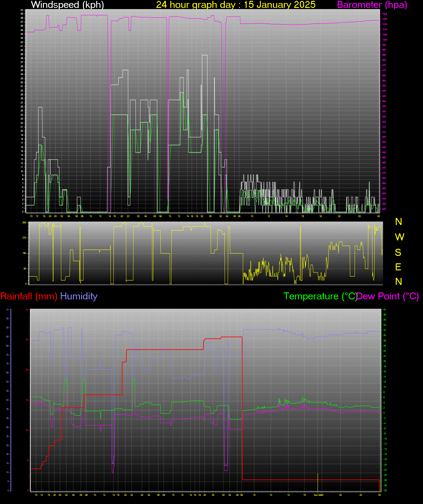The image size is (423, 504).
Task: Click the yellow sunset marker line in lower chart
Action: tap(318, 482)
